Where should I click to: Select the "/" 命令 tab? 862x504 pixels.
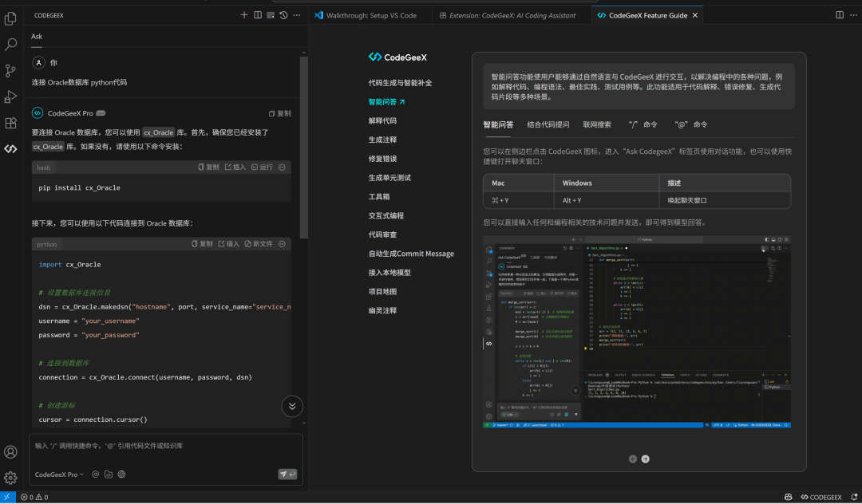(x=643, y=124)
